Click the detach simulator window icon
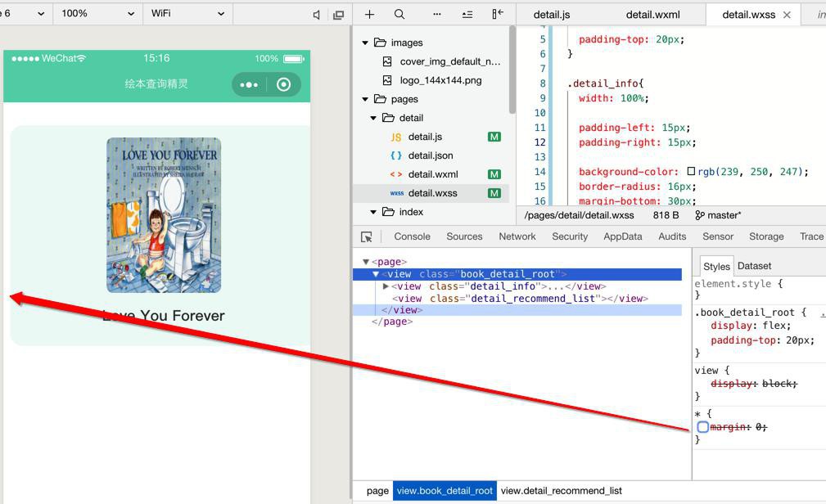The width and height of the screenshot is (826, 504). (x=339, y=15)
